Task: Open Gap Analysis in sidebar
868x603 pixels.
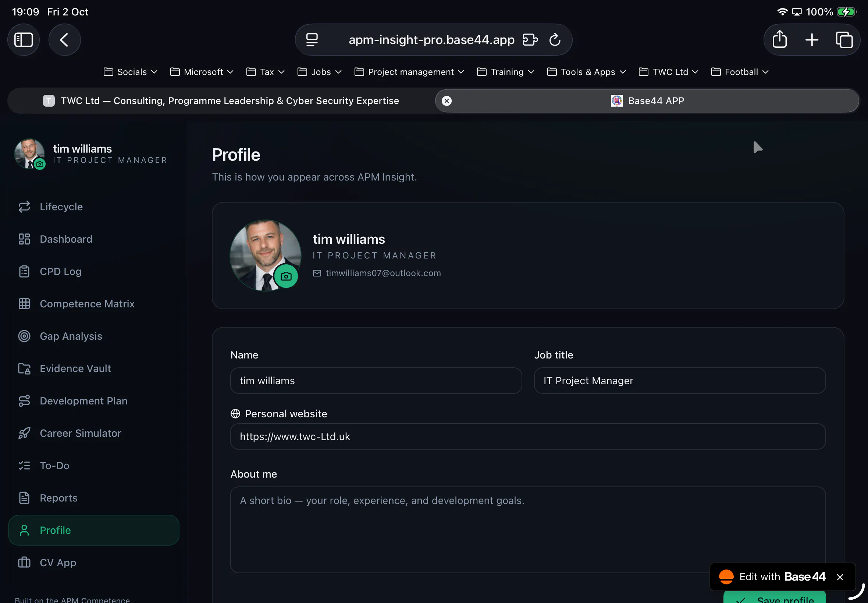Action: coord(94,336)
